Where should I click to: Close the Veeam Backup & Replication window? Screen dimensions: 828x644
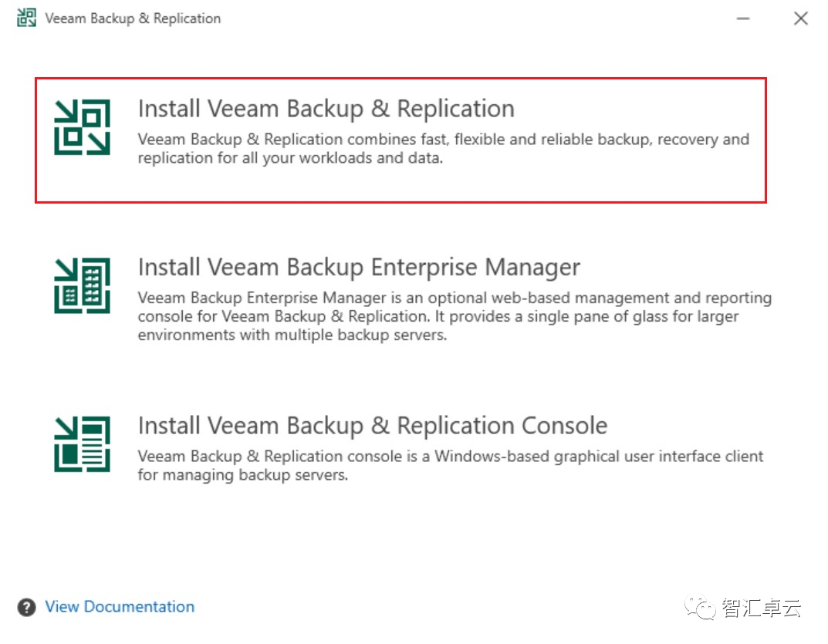click(801, 19)
